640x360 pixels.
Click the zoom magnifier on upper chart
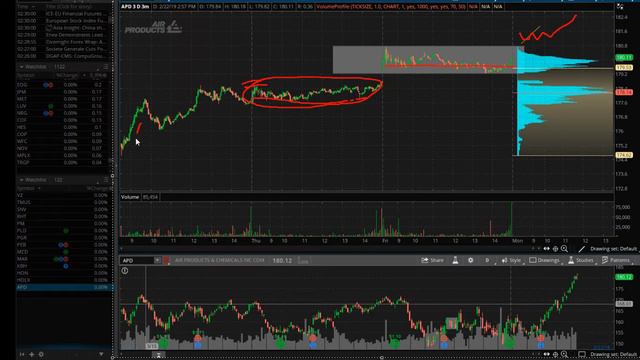(x=564, y=249)
